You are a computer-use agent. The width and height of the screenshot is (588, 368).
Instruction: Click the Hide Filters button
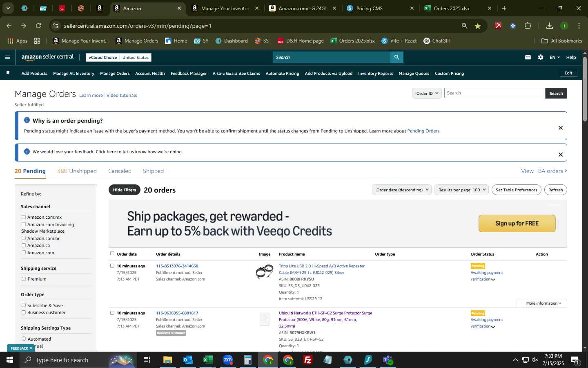[x=125, y=190]
